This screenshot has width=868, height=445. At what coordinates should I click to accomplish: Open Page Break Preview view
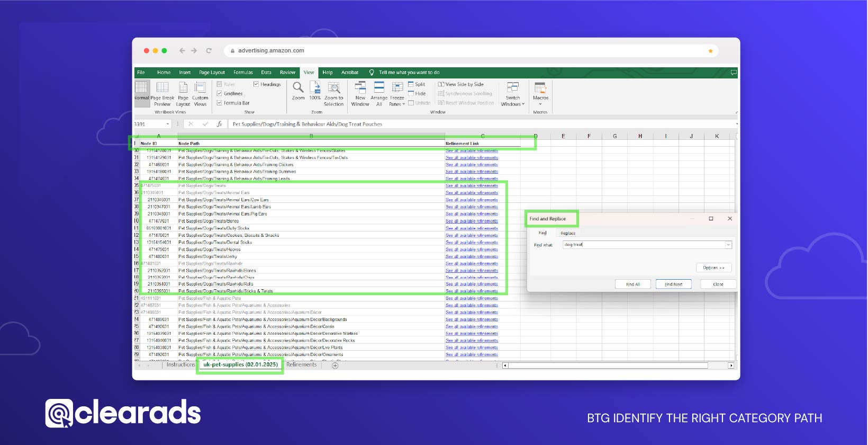point(162,93)
